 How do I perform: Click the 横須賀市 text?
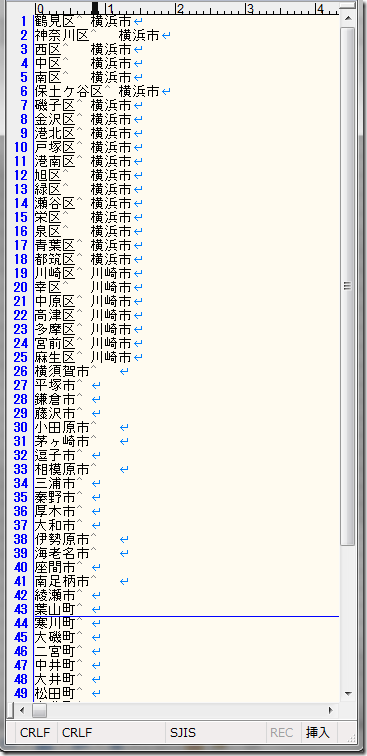[62, 371]
